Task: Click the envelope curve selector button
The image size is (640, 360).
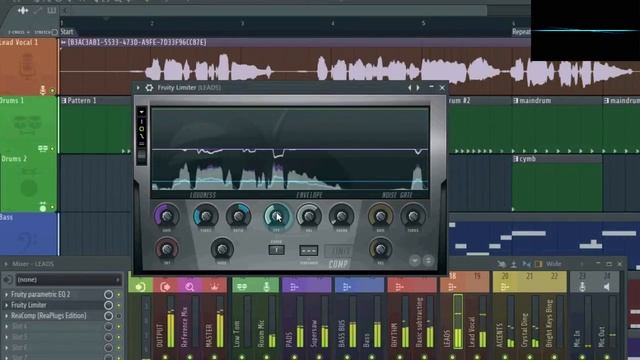Action: click(276, 250)
